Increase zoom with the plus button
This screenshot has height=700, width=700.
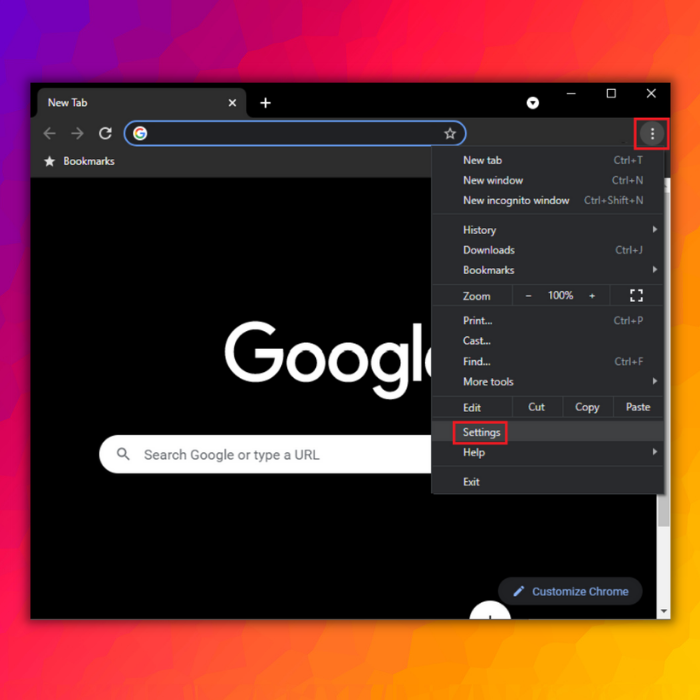[592, 296]
